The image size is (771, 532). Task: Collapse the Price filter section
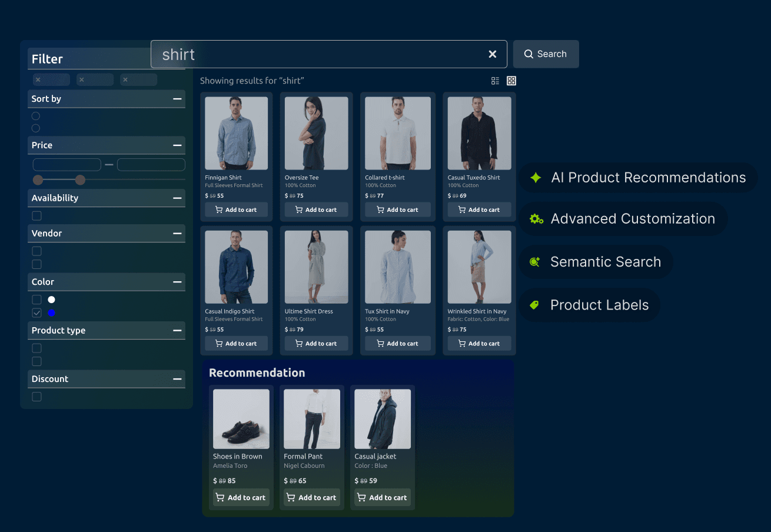[x=177, y=145]
